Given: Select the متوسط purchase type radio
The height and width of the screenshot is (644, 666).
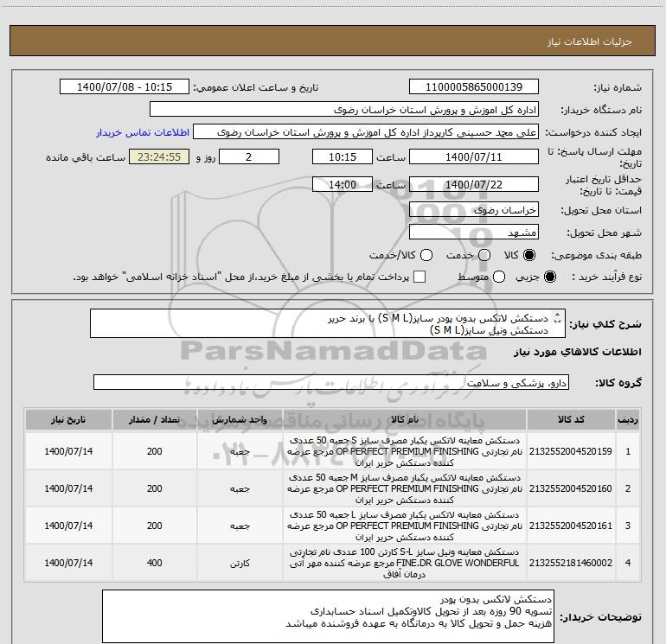Looking at the screenshot, I should tap(499, 277).
